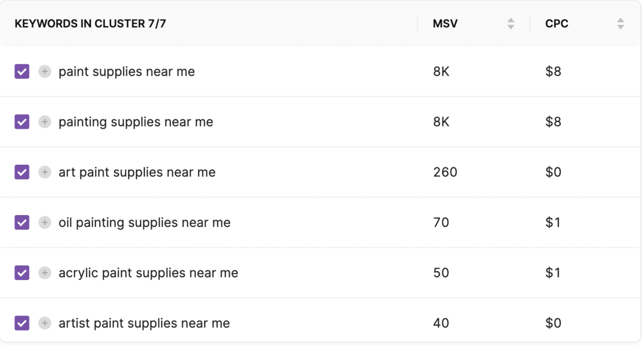Click the MSV column header label
This screenshot has height=345, width=644.
tap(445, 24)
